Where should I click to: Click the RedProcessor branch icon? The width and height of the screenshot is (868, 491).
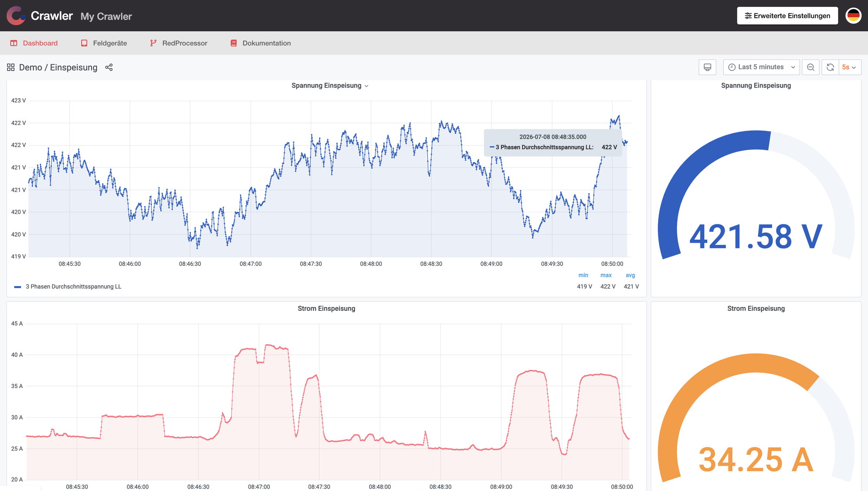point(153,43)
